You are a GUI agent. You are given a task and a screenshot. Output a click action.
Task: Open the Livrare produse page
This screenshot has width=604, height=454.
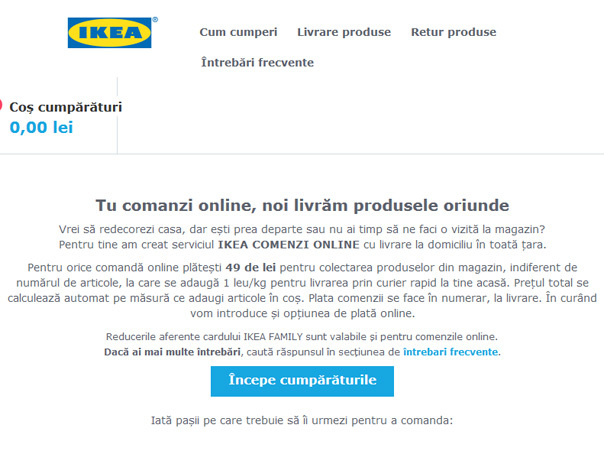point(344,32)
